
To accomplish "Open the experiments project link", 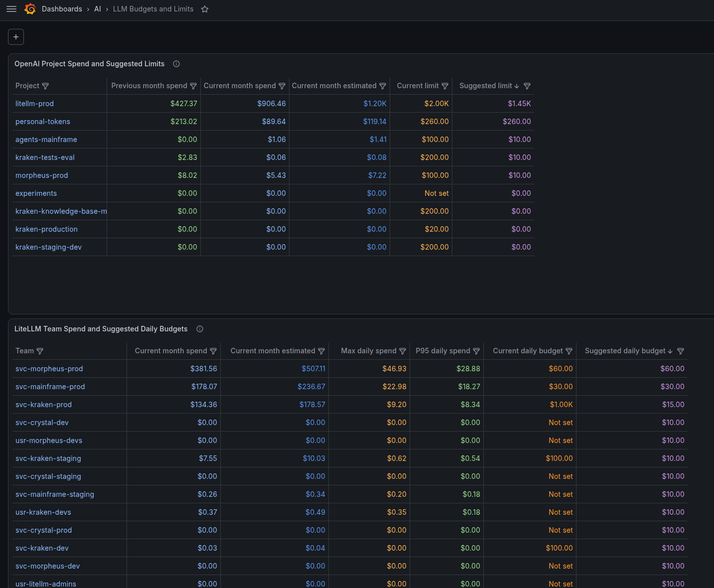I will (x=36, y=193).
